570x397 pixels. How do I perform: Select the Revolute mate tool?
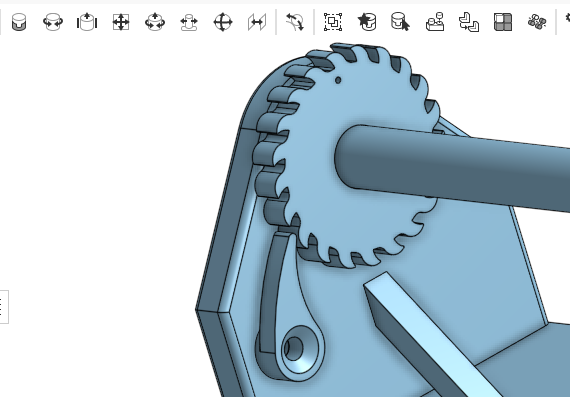(x=53, y=22)
